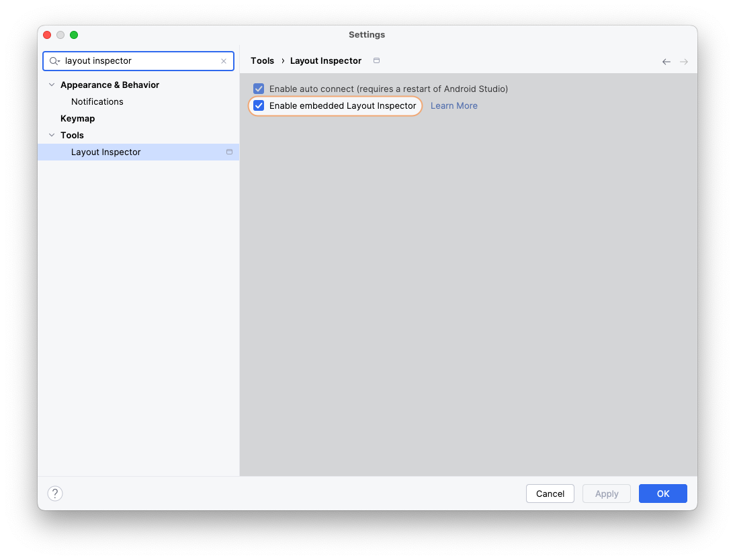The image size is (735, 560).
Task: Click the small window icon beside the breadcrumb
Action: click(x=376, y=60)
